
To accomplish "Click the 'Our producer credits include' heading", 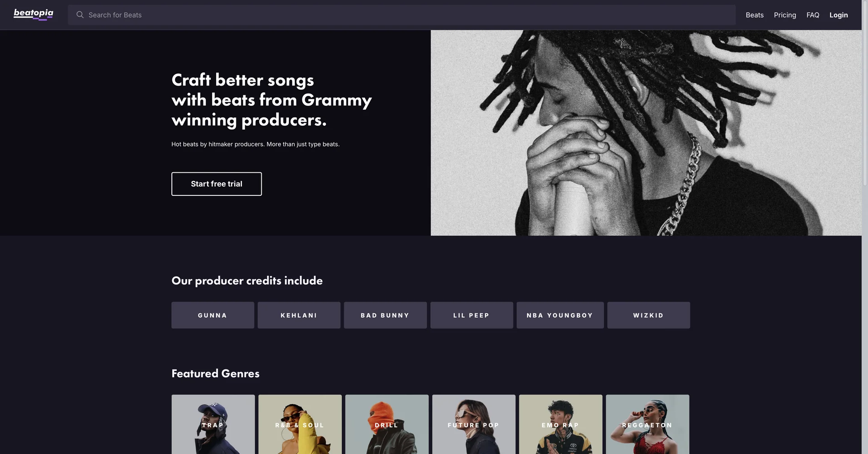I will 247,281.
